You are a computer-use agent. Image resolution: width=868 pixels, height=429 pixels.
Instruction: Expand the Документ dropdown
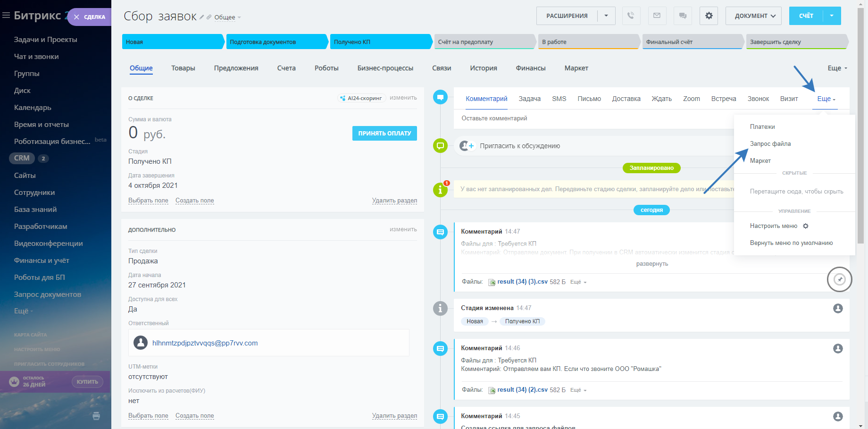click(x=753, y=16)
